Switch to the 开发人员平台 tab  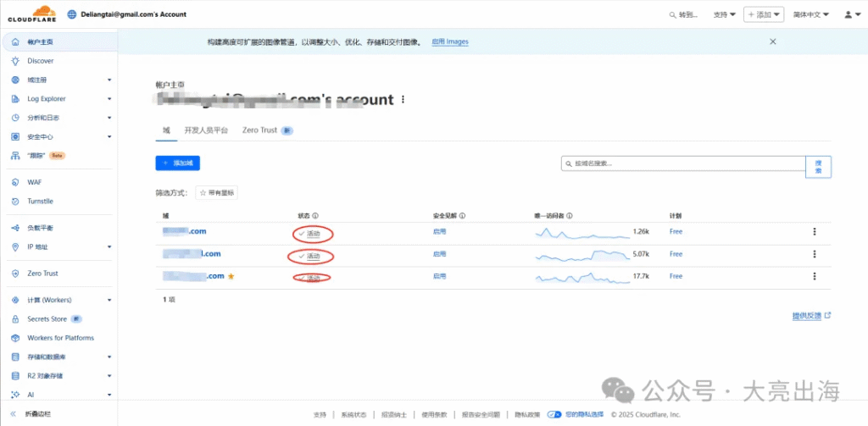[206, 130]
